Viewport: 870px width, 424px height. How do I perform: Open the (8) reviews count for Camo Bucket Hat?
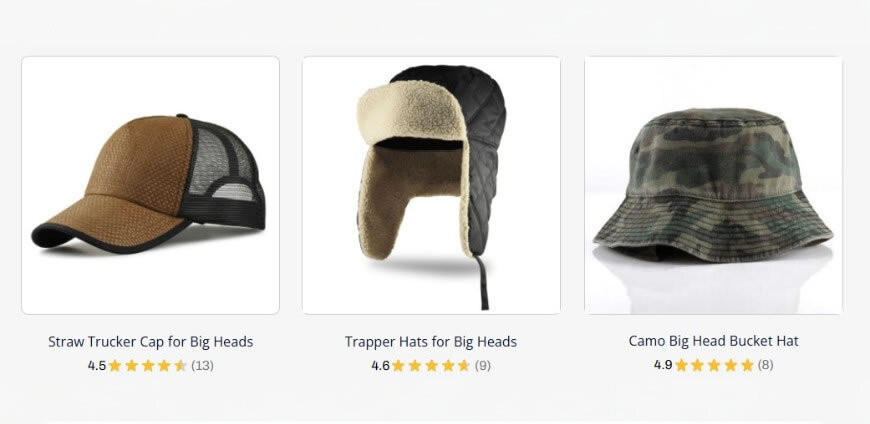tap(765, 365)
